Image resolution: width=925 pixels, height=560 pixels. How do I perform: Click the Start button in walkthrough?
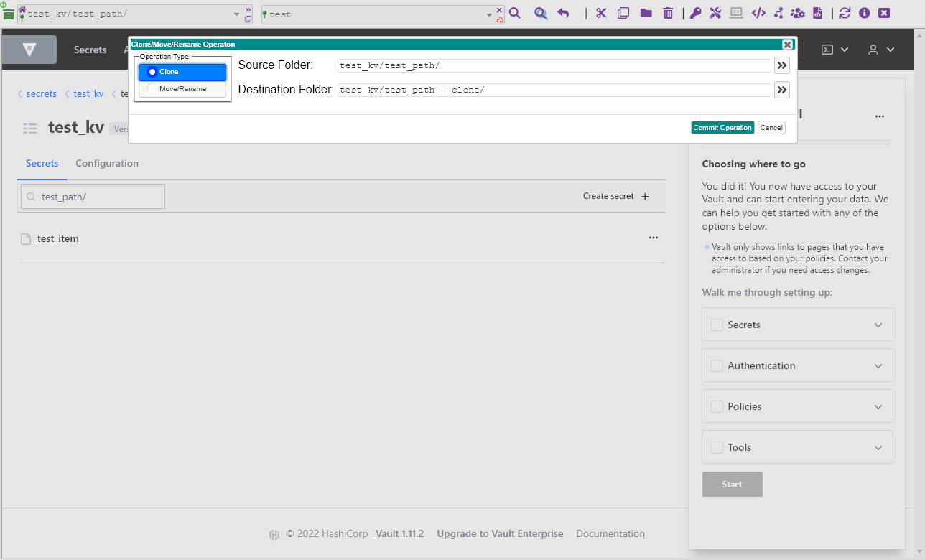pos(733,484)
